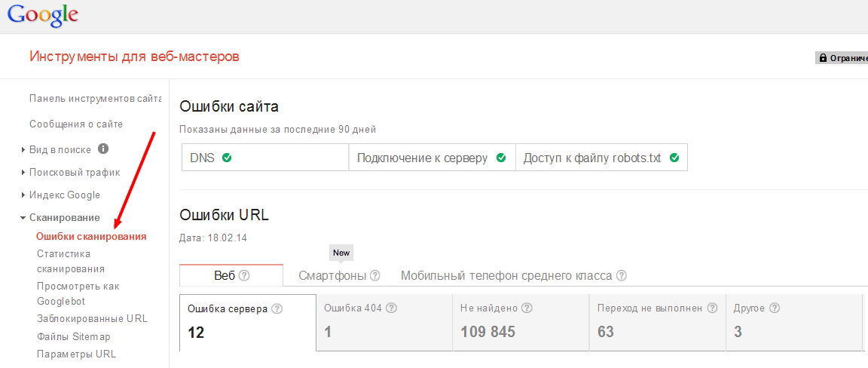Open Заблокированные URL in the sidebar
Viewport: 868px width, 368px height.
[92, 319]
